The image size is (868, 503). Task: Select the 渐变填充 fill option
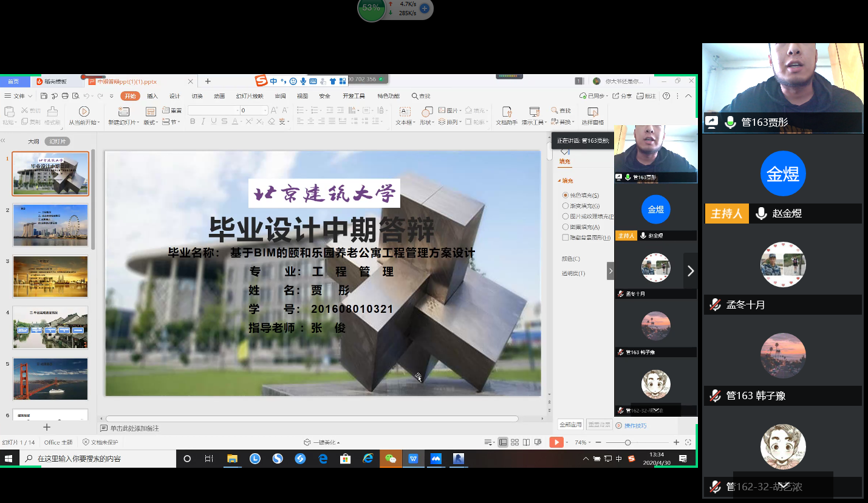click(566, 205)
